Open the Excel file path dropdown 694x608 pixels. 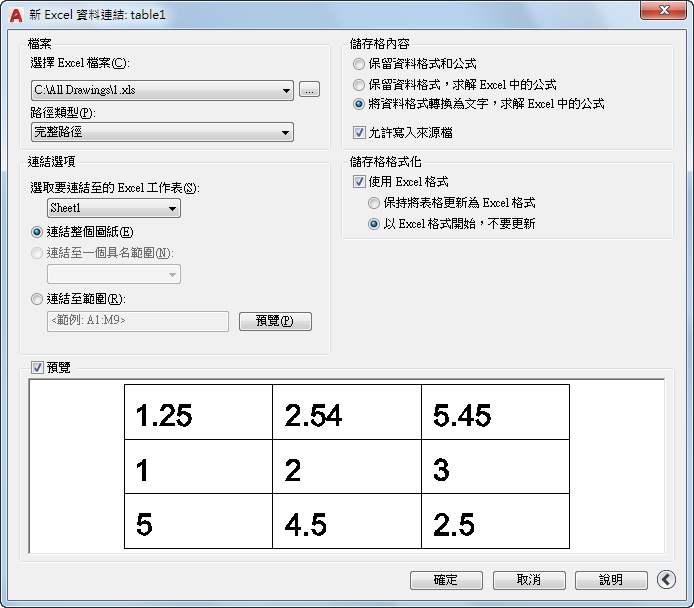point(162,90)
